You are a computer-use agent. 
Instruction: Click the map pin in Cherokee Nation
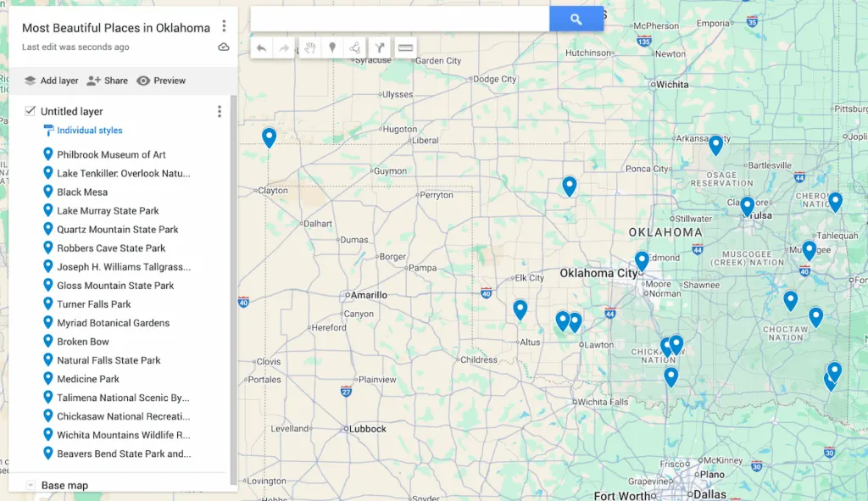(x=835, y=202)
